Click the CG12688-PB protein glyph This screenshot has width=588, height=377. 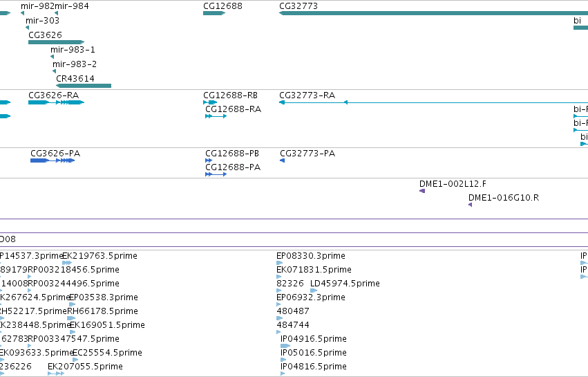[209, 160]
